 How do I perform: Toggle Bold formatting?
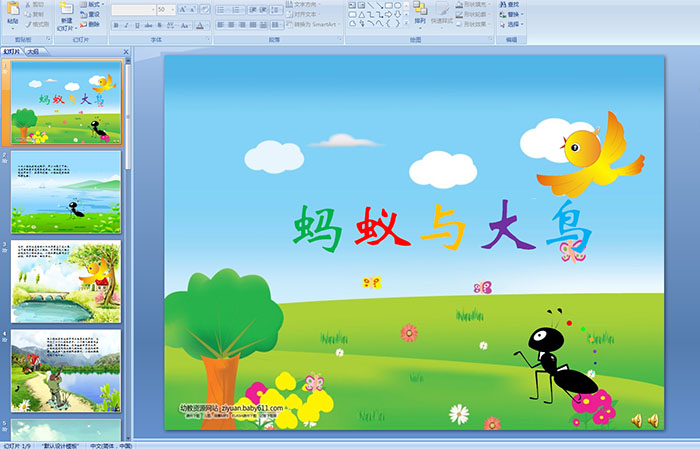116,25
